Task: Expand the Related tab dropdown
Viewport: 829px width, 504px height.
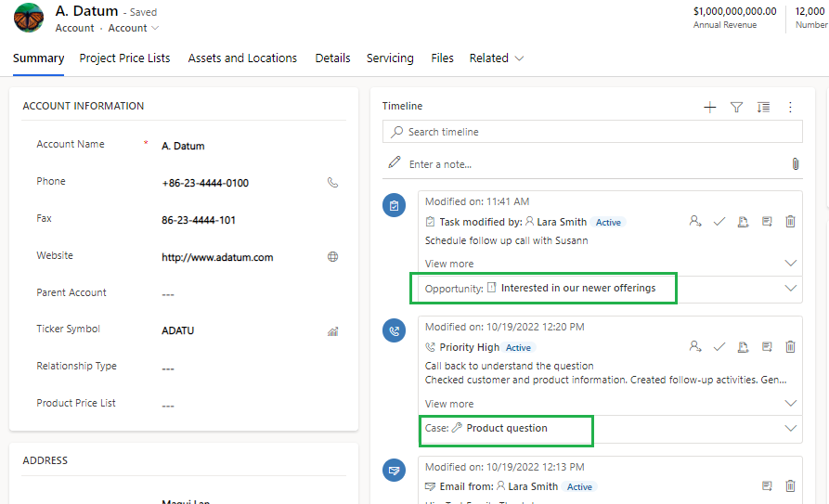Action: tap(497, 58)
